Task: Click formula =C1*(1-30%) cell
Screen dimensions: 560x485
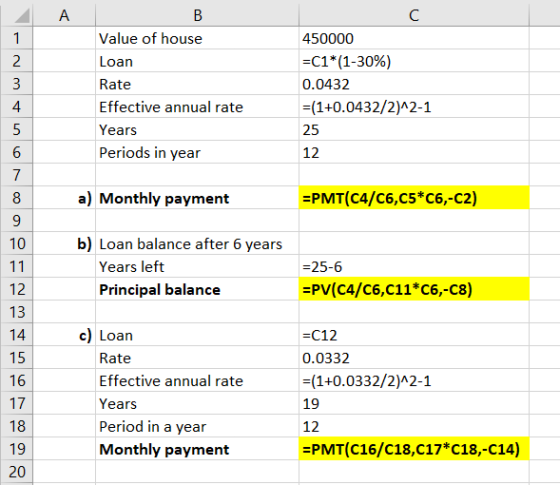Action: point(414,61)
